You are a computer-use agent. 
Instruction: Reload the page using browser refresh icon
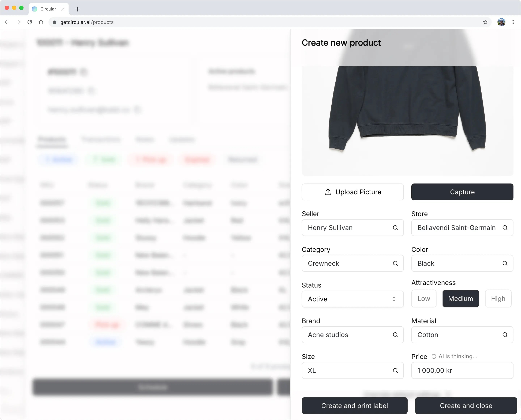point(30,22)
